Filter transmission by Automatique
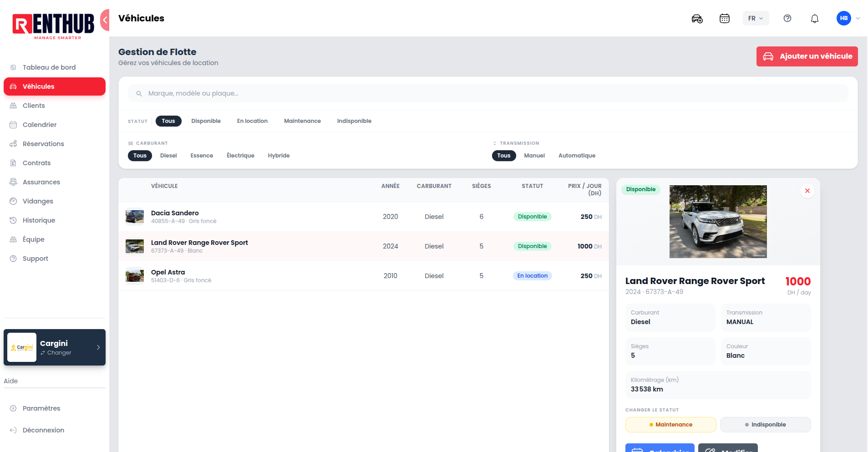The height and width of the screenshot is (452, 868). (x=577, y=156)
